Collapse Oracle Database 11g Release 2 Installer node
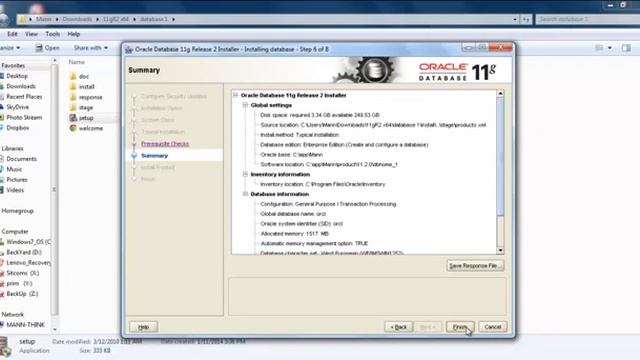 coord(236,95)
